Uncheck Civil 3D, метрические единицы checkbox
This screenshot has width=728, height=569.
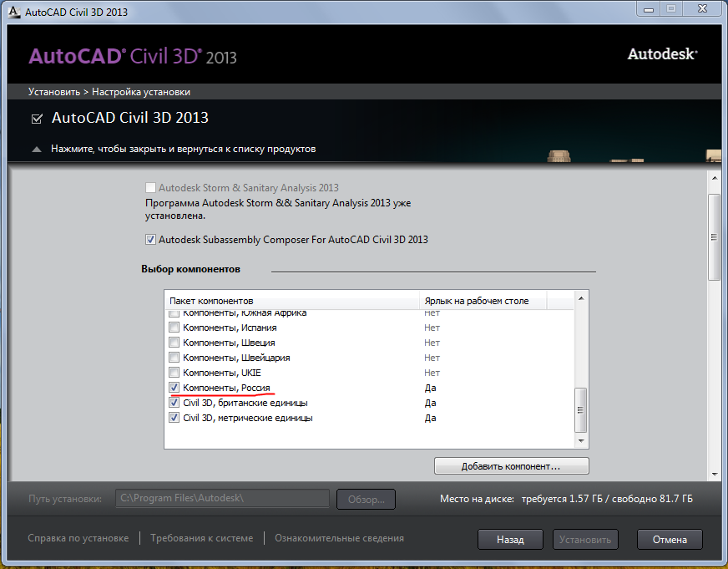click(174, 418)
